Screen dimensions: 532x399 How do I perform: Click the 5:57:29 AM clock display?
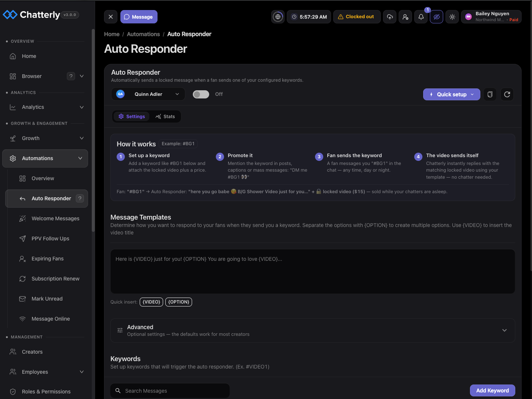[x=309, y=17]
